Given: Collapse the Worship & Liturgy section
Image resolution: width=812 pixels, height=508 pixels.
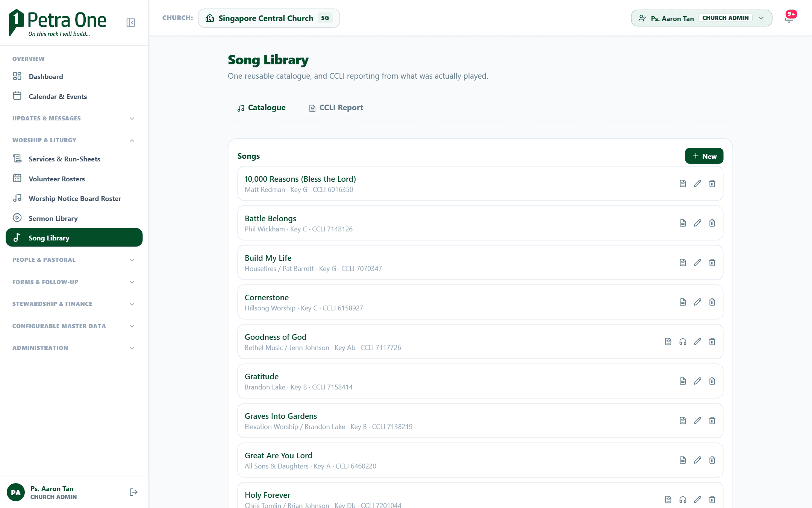Looking at the screenshot, I should point(74,140).
